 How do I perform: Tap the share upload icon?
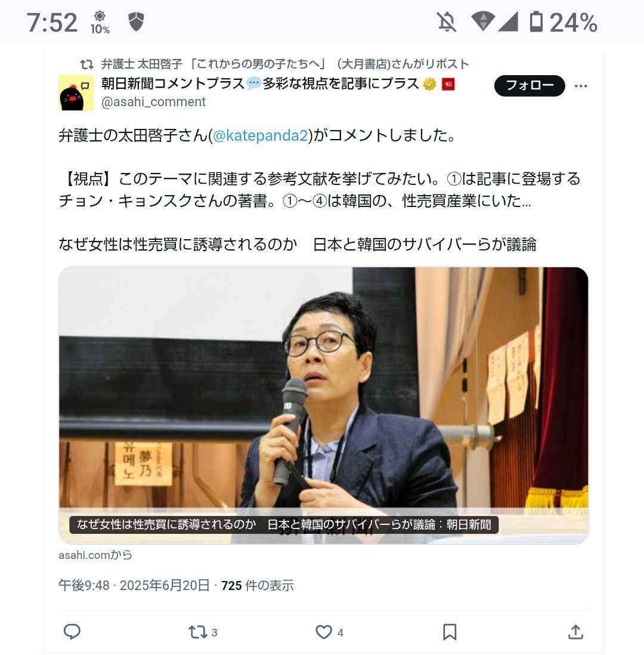[575, 632]
